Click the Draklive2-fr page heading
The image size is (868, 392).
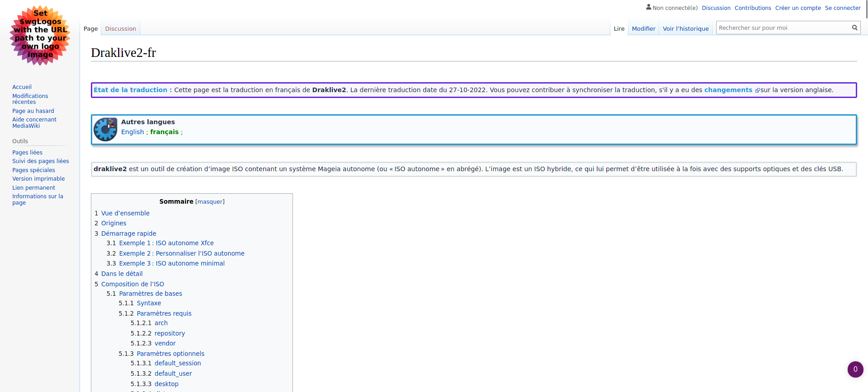(123, 53)
